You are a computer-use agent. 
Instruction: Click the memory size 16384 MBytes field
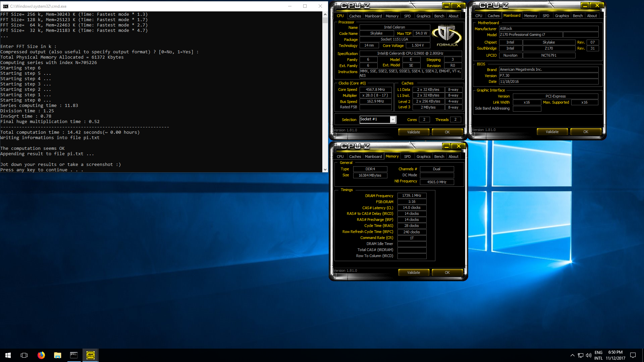pos(370,175)
